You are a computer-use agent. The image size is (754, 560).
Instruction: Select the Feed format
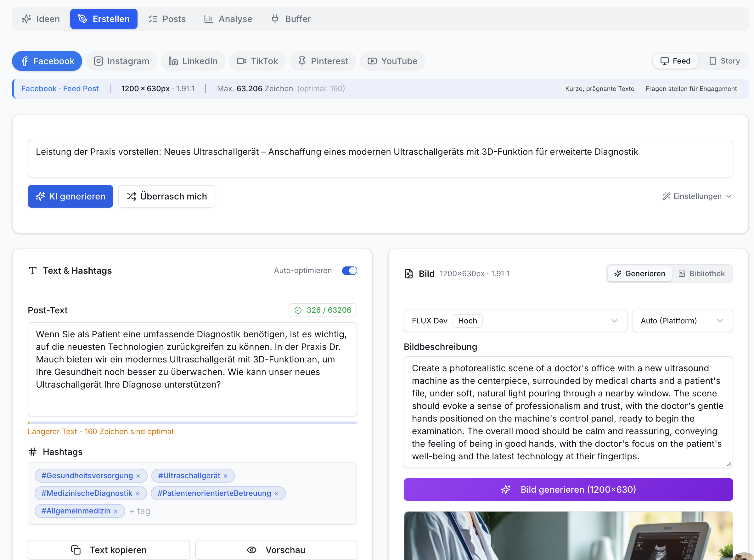point(675,61)
